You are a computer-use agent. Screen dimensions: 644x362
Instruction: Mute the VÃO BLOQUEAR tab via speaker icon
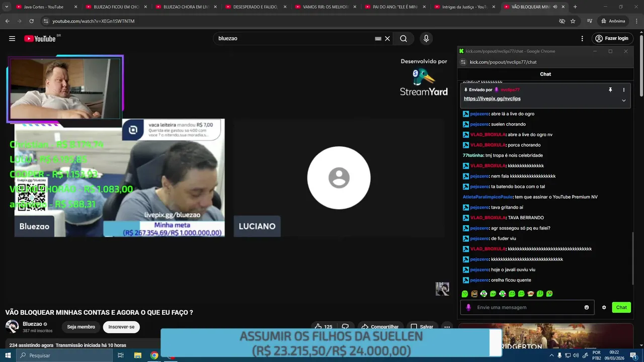[555, 7]
